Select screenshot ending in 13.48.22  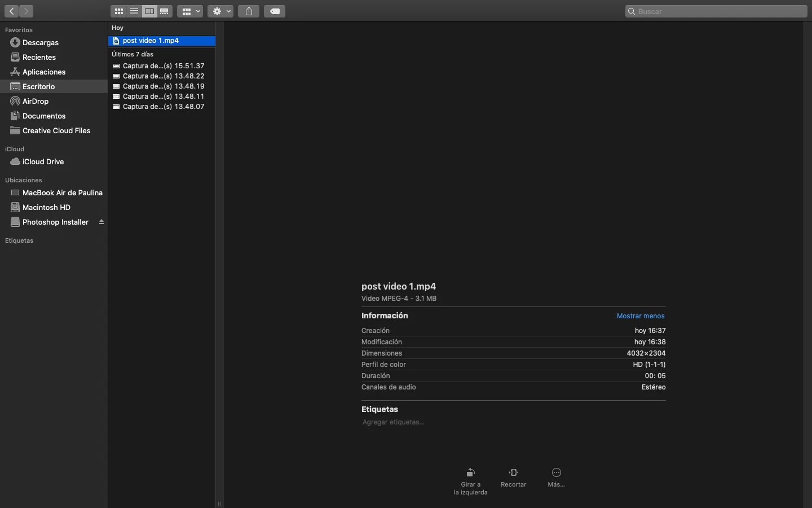tap(162, 76)
